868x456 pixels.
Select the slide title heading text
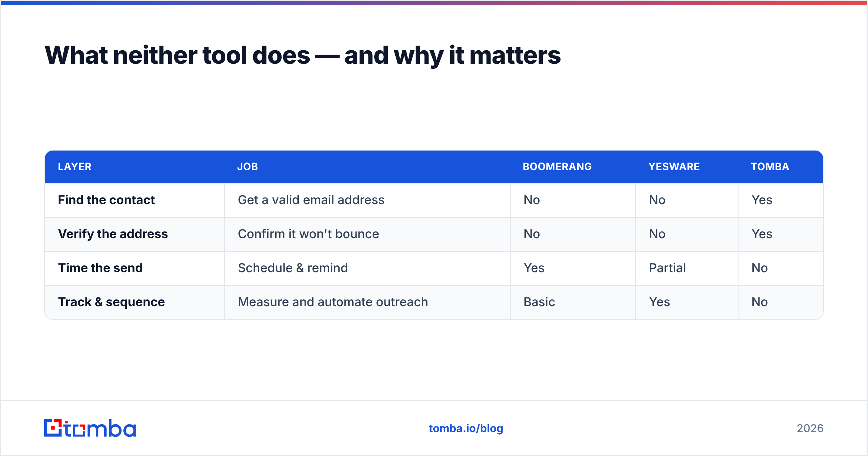(x=303, y=55)
